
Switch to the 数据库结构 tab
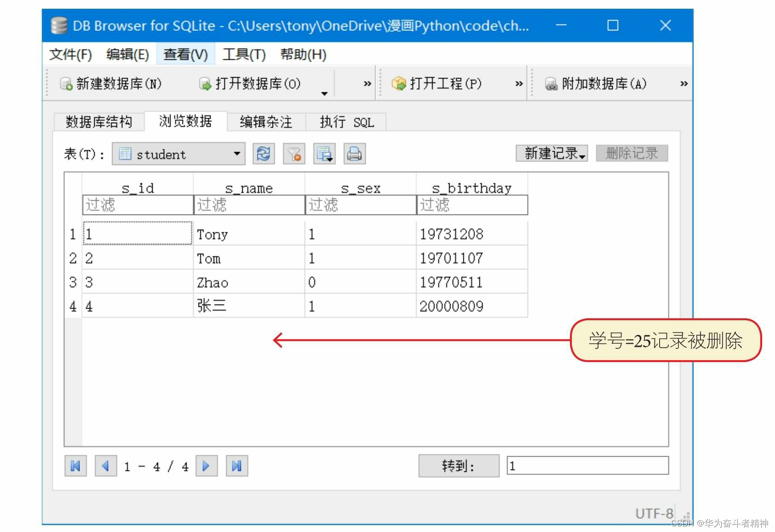pyautogui.click(x=99, y=122)
